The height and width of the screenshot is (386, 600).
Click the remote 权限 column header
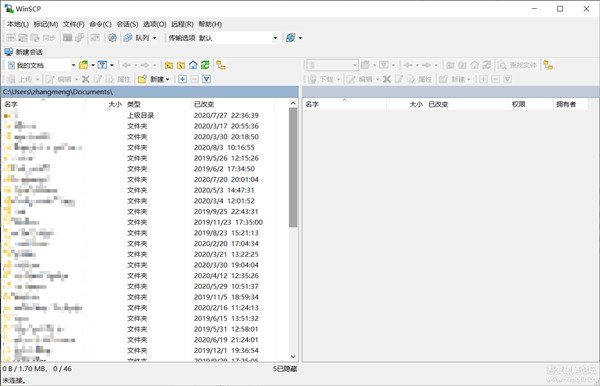coord(531,104)
